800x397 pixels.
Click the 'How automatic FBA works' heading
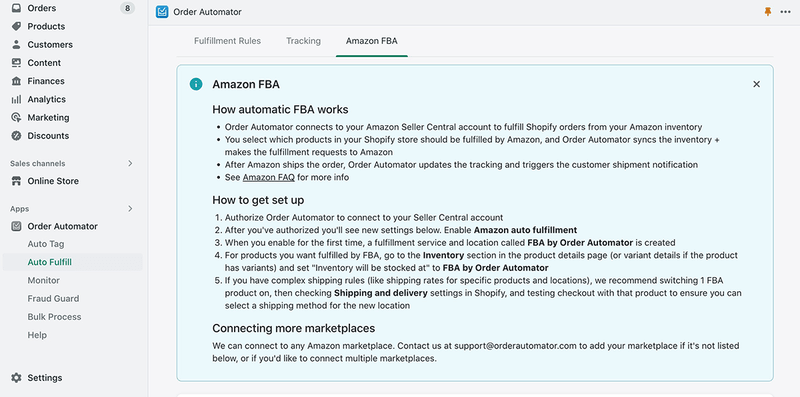click(280, 110)
